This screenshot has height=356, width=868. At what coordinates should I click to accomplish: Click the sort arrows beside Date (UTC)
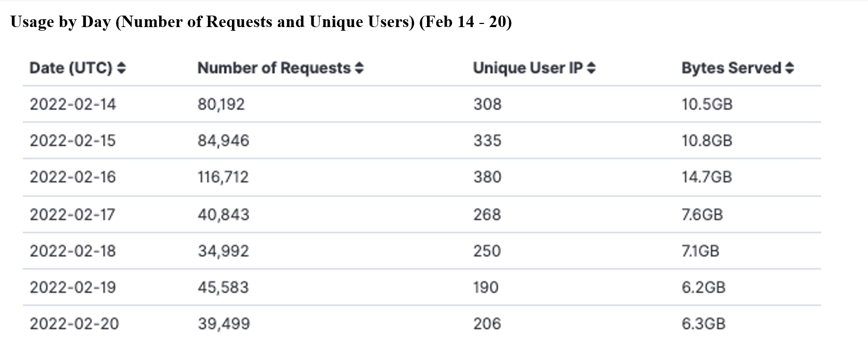121,68
